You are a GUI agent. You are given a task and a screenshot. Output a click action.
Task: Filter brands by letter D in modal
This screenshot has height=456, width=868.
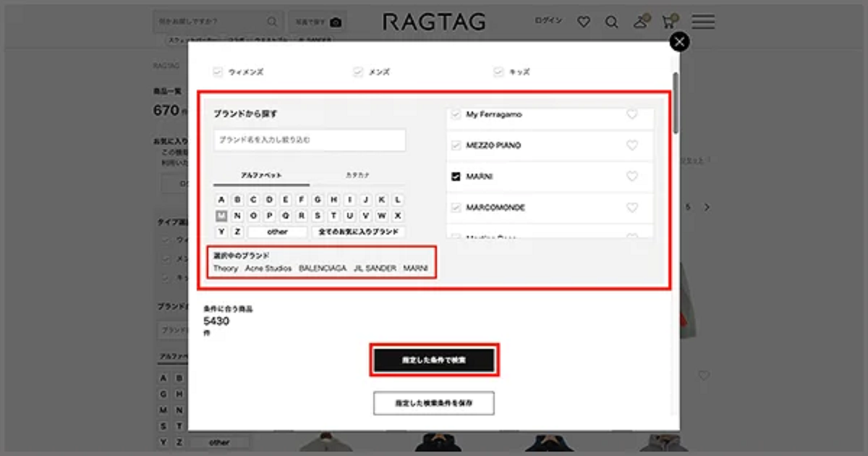pyautogui.click(x=269, y=200)
